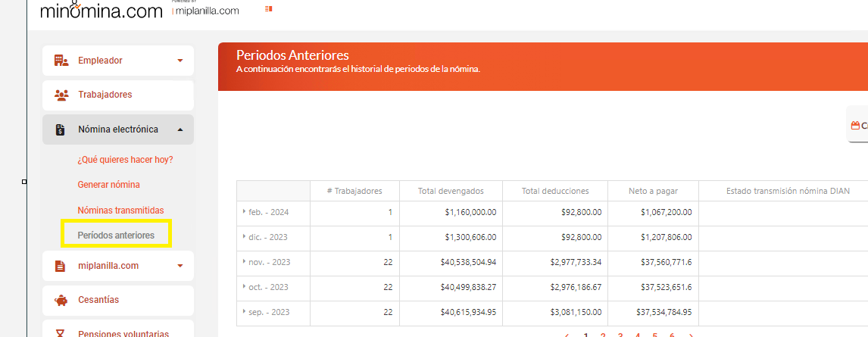Image resolution: width=868 pixels, height=337 pixels.
Task: Select the dic. - 2023 period cell
Action: pos(273,237)
